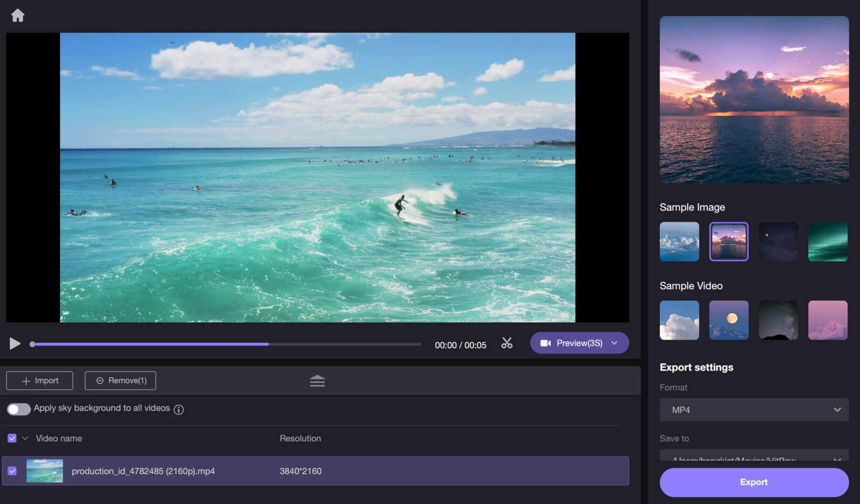Click the Resolution column header
The width and height of the screenshot is (860, 504).
tap(300, 438)
